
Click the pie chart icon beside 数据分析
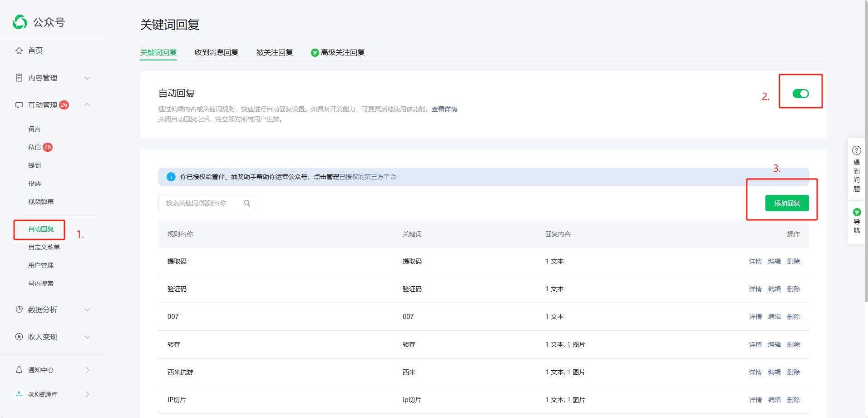[x=19, y=309]
